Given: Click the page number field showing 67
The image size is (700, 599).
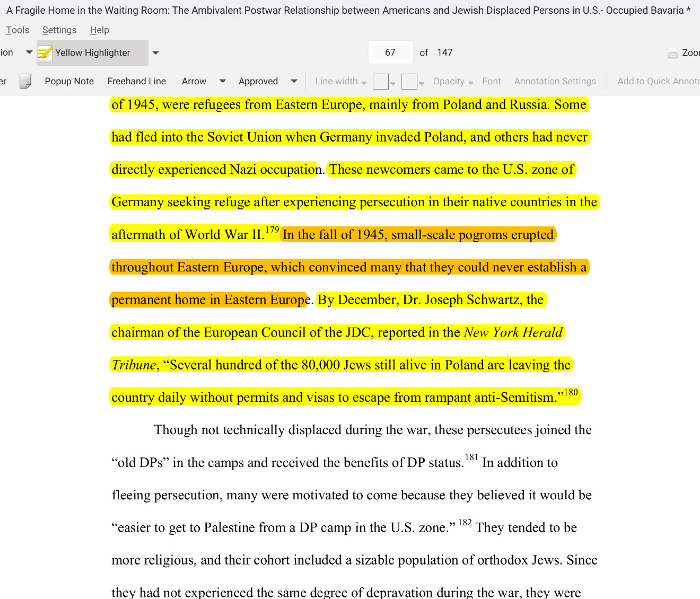Looking at the screenshot, I should click(x=390, y=52).
